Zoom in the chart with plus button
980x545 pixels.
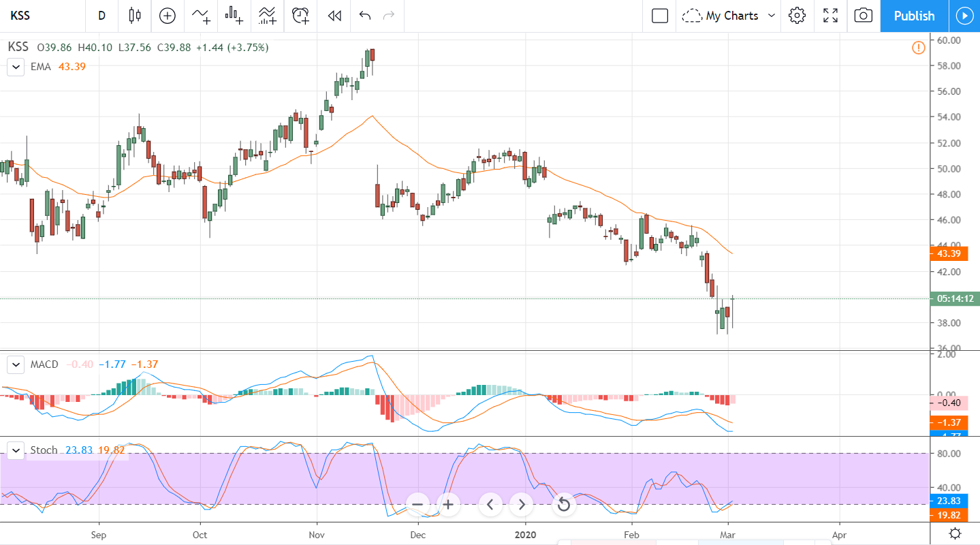pyautogui.click(x=448, y=505)
